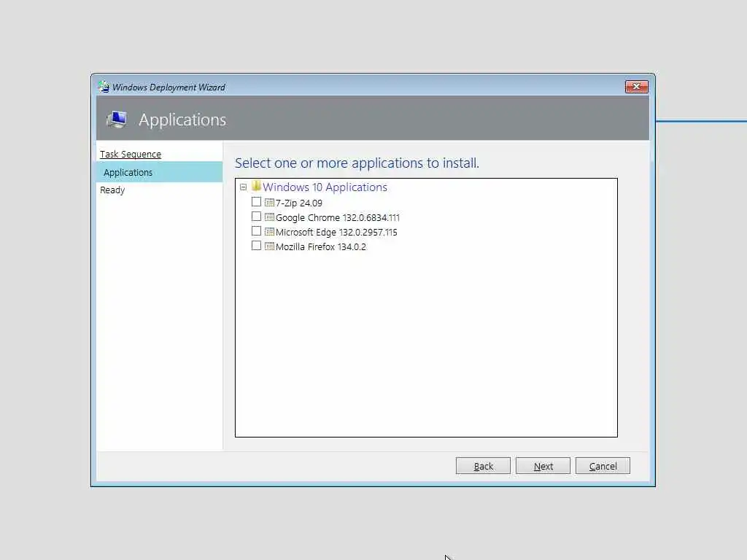Screen dimensions: 747x560
Task: Click the Cancel button
Action: click(x=603, y=466)
